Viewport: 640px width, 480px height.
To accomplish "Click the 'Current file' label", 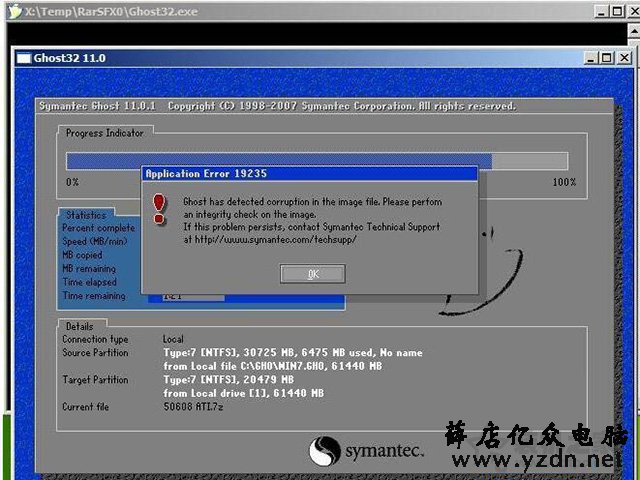I will tap(85, 407).
